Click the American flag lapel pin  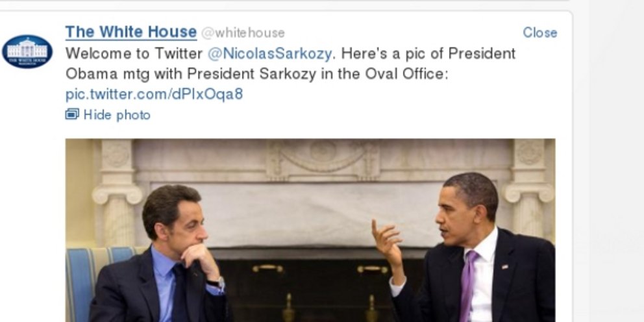click(505, 267)
